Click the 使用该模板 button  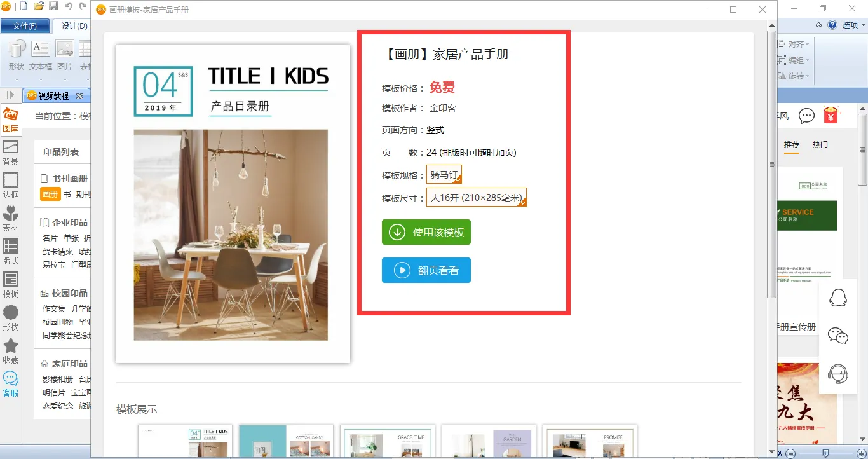pyautogui.click(x=426, y=232)
